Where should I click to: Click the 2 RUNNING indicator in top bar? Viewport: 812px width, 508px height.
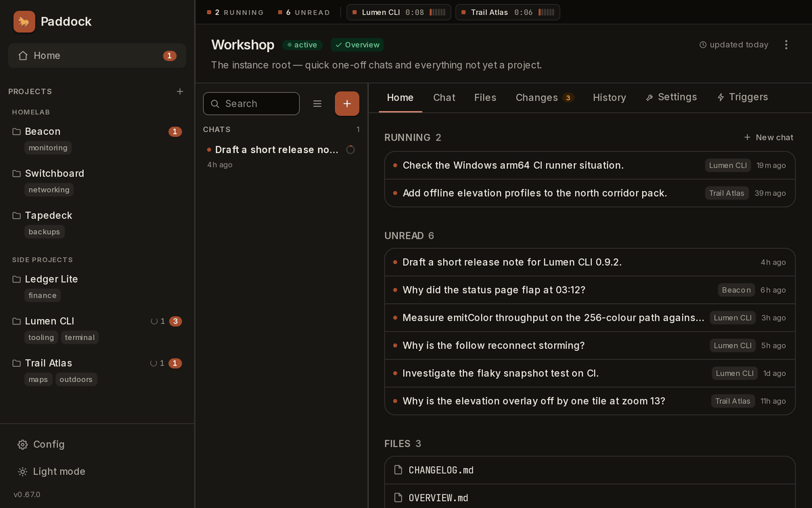[235, 12]
